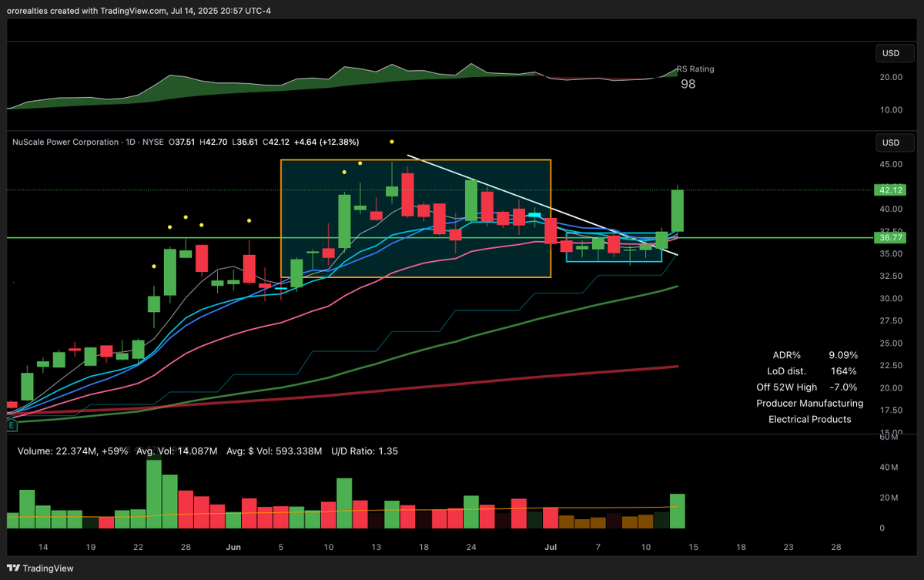Click the 24 date label on the time axis
The width and height of the screenshot is (924, 580).
pyautogui.click(x=471, y=546)
